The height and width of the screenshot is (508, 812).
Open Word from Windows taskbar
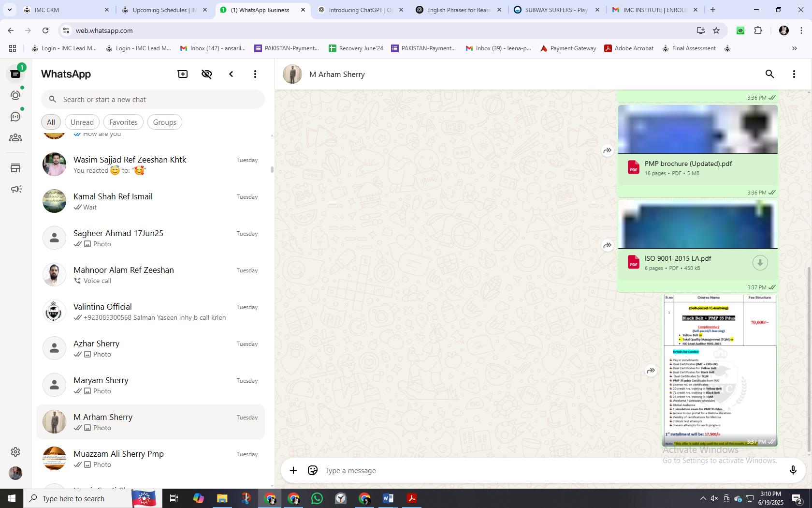388,498
